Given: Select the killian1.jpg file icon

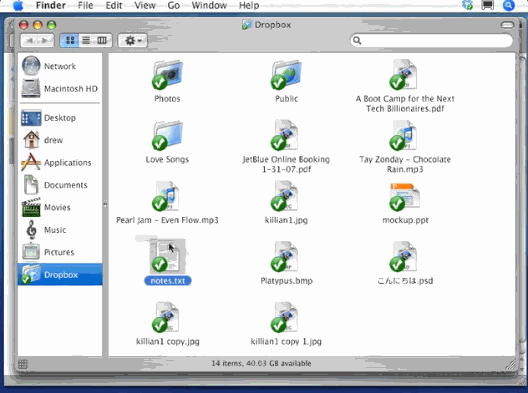Looking at the screenshot, I should [286, 196].
